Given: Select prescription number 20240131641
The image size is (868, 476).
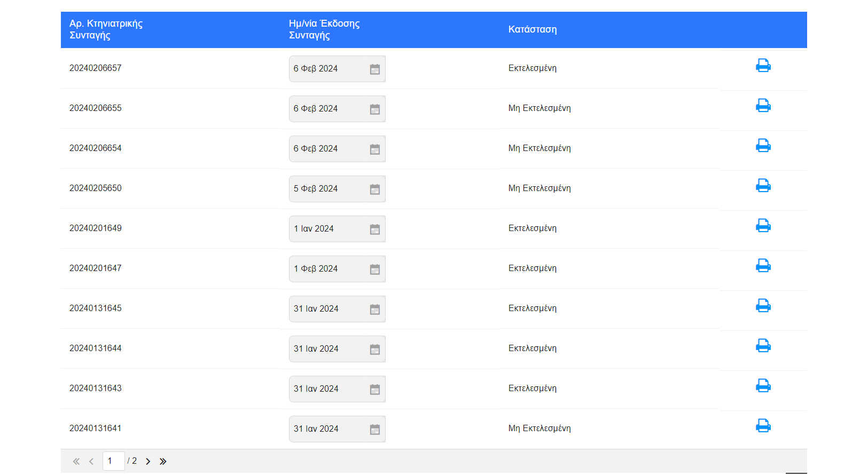Looking at the screenshot, I should [96, 428].
